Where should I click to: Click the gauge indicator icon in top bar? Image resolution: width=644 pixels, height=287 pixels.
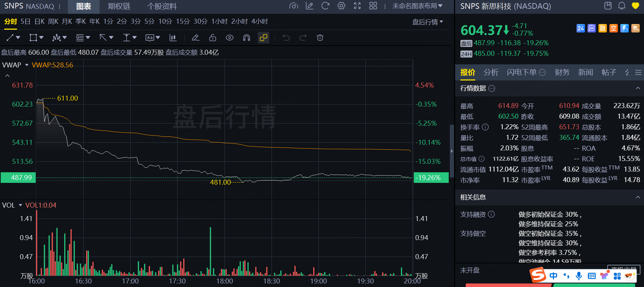tap(293, 6)
